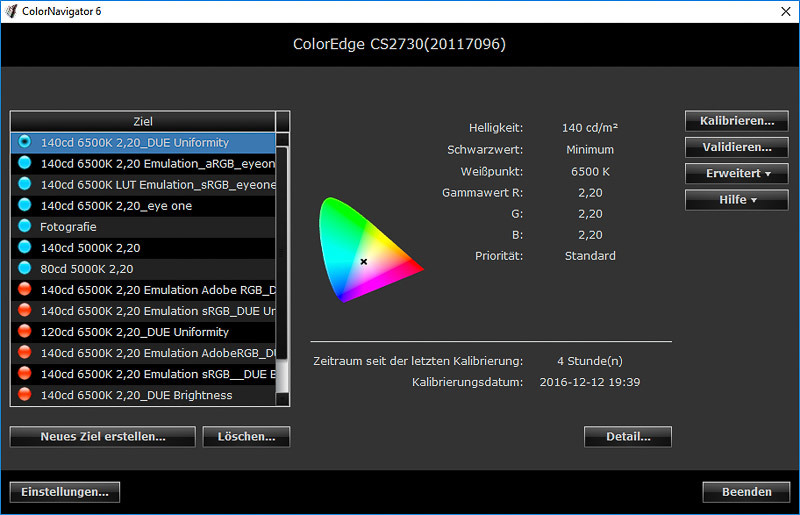The height and width of the screenshot is (515, 800).
Task: Click cyan icon beside 140cd 6500K 2,20_eye one
Action: [24, 205]
